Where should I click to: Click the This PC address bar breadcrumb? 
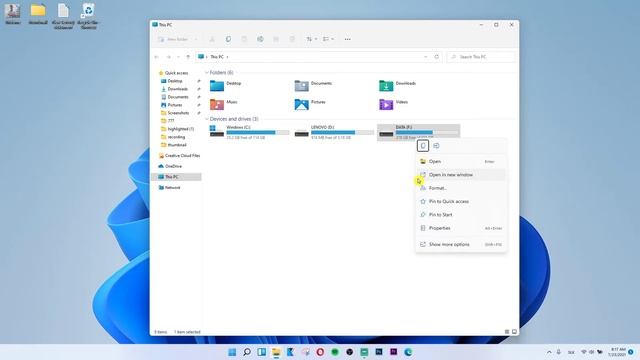click(217, 57)
